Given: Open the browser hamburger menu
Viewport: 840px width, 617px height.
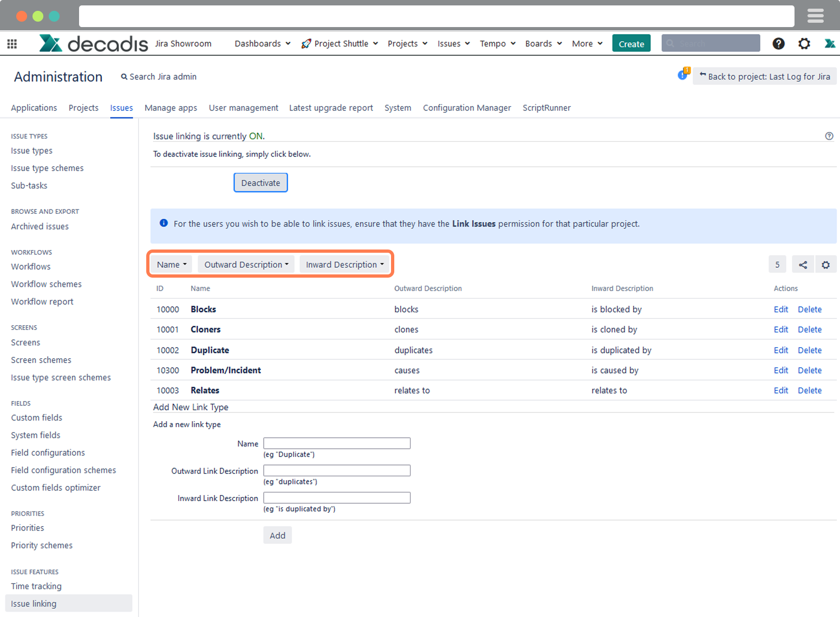Looking at the screenshot, I should click(x=815, y=16).
